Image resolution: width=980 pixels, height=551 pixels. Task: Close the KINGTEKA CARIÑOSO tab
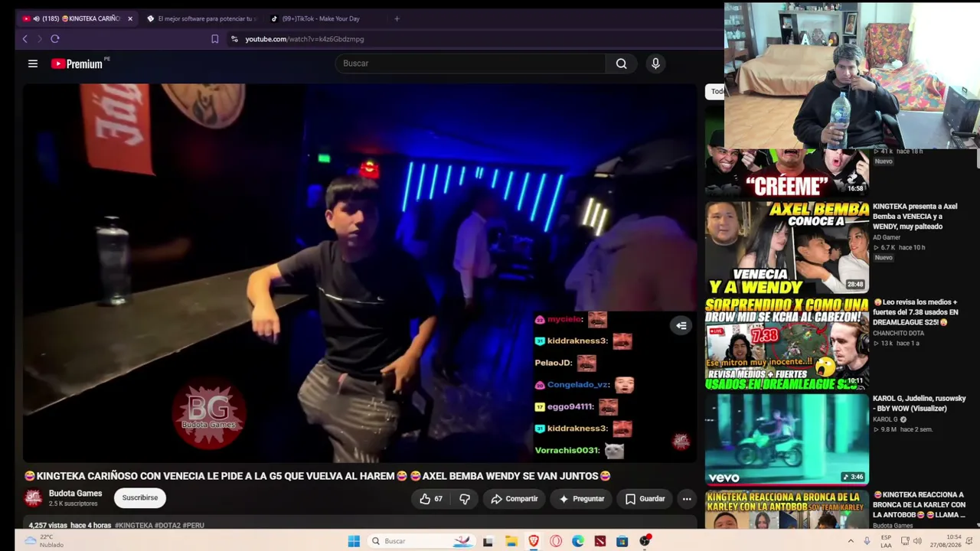tap(130, 18)
